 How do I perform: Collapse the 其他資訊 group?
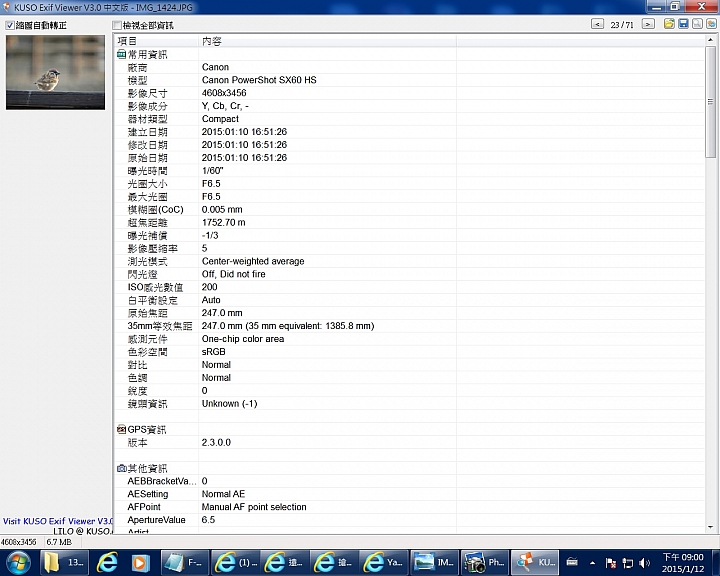[x=121, y=469]
